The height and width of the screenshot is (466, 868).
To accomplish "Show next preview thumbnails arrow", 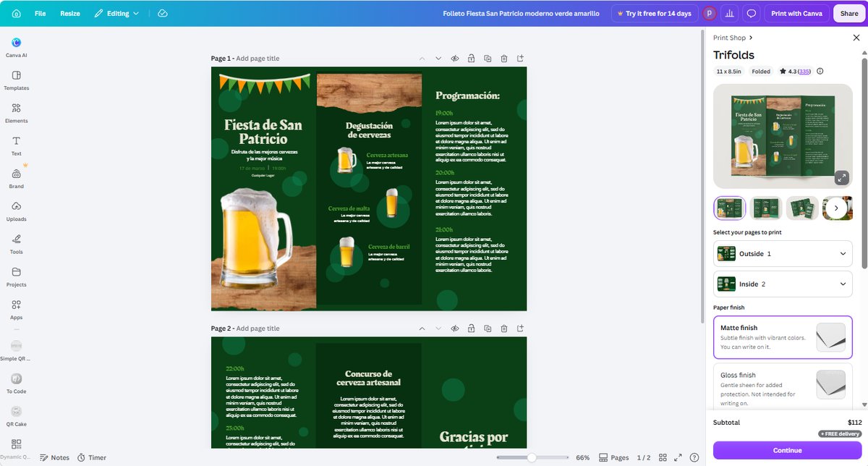I will point(836,208).
